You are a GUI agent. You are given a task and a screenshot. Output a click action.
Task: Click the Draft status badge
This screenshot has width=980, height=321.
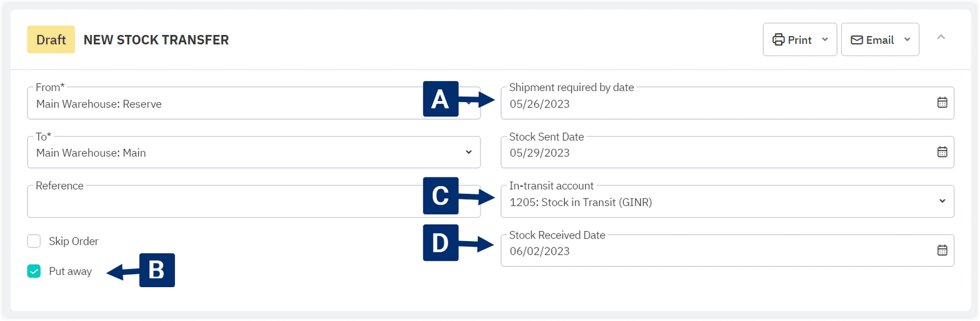point(51,40)
